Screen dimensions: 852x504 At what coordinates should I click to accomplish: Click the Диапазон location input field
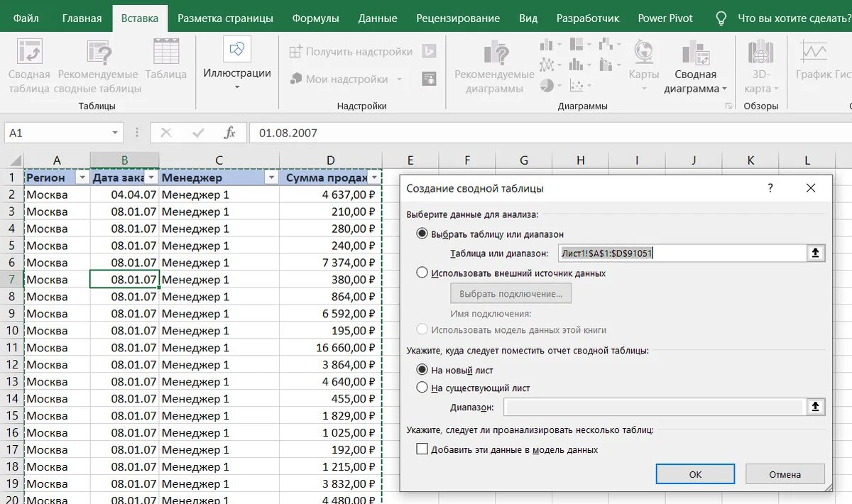(x=655, y=407)
